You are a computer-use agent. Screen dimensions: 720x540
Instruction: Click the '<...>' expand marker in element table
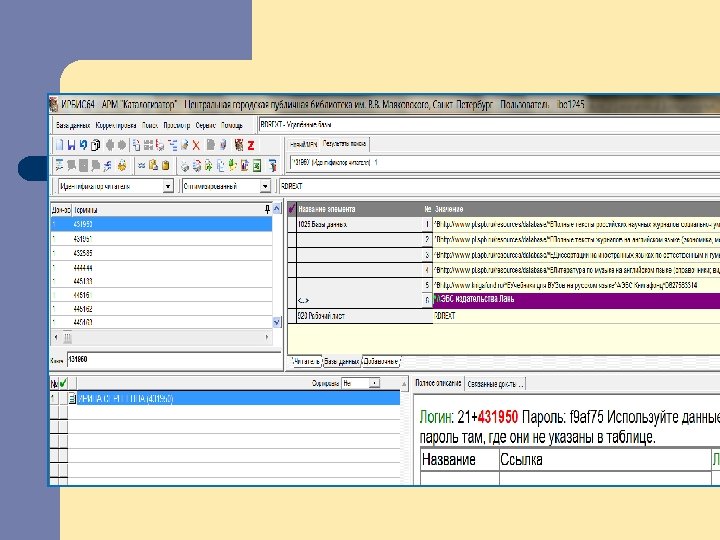point(303,300)
